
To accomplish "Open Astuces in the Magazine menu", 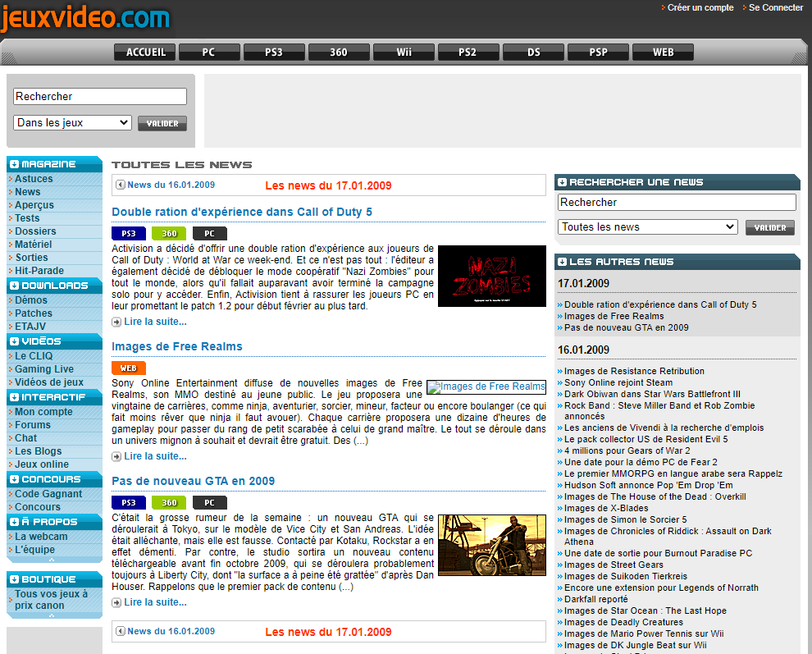I will (x=34, y=179).
